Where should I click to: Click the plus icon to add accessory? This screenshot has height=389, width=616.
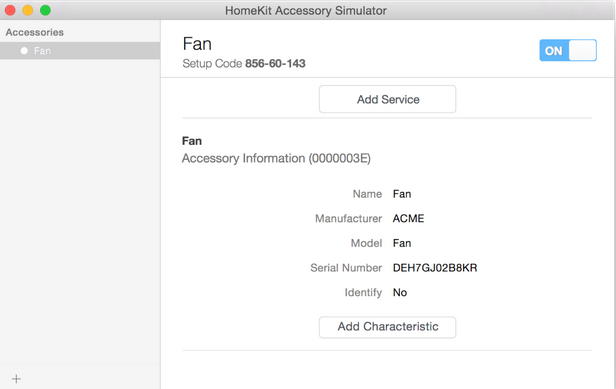coord(16,379)
